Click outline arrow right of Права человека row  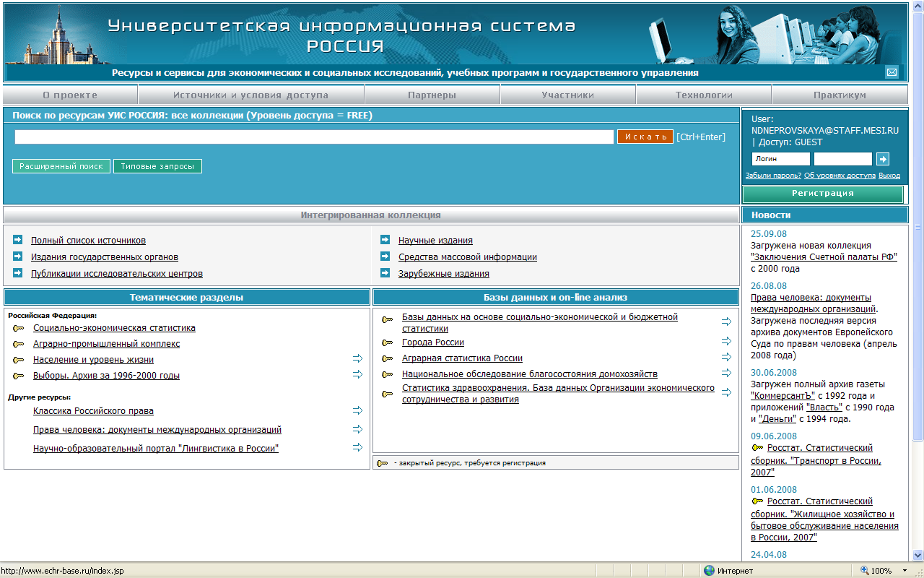(x=357, y=429)
